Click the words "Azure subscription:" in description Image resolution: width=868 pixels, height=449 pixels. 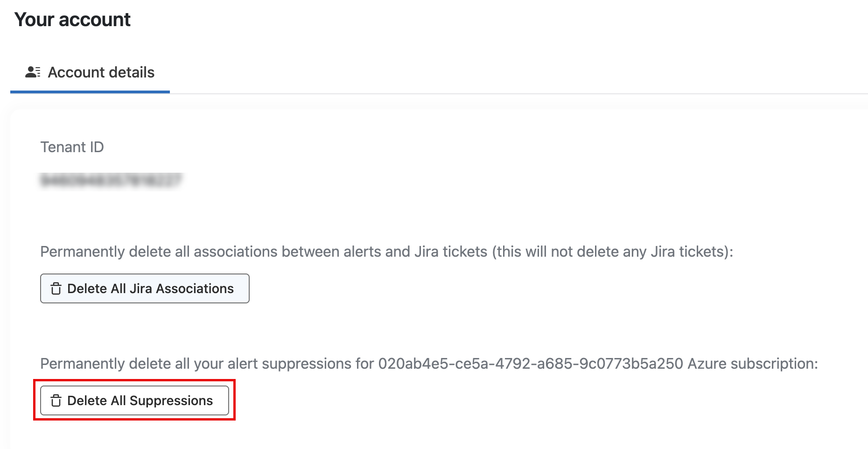753,364
